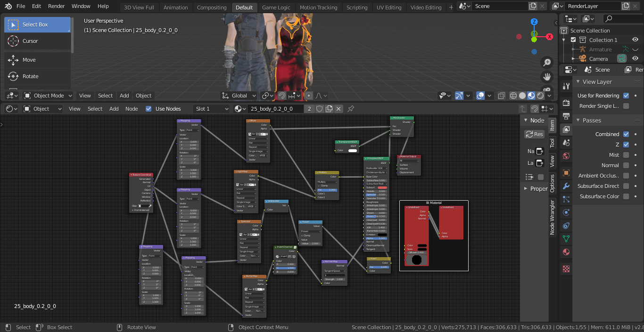This screenshot has height=332, width=644.
Task: Unlink material with X icon
Action: click(339, 109)
